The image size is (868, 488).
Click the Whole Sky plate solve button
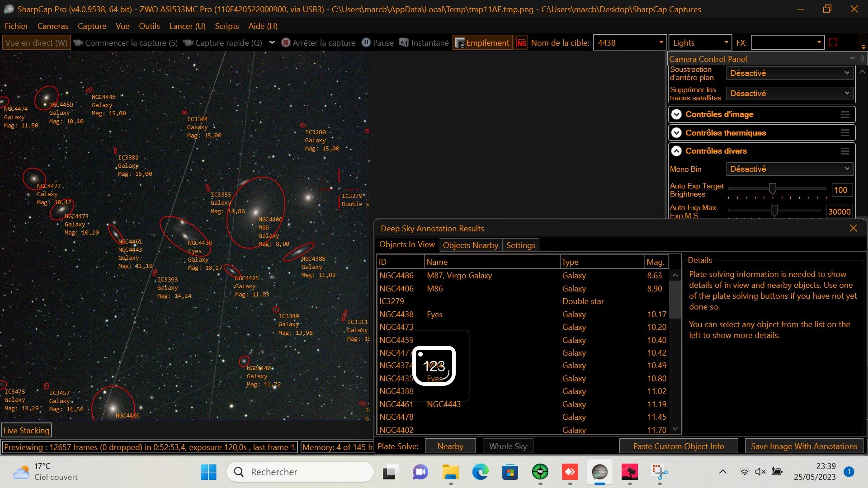point(508,446)
